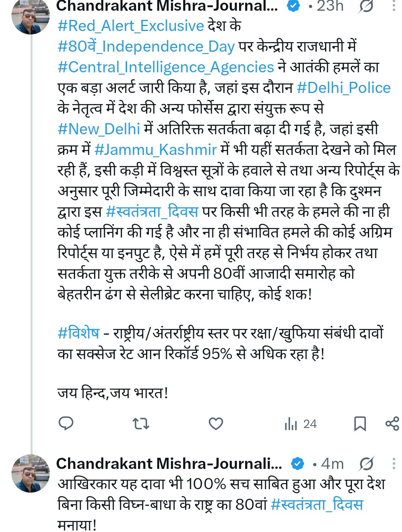Open Grok circle-slash icon beside 4m tweet
Screen dimensions: 402x532
[x=366, y=464]
